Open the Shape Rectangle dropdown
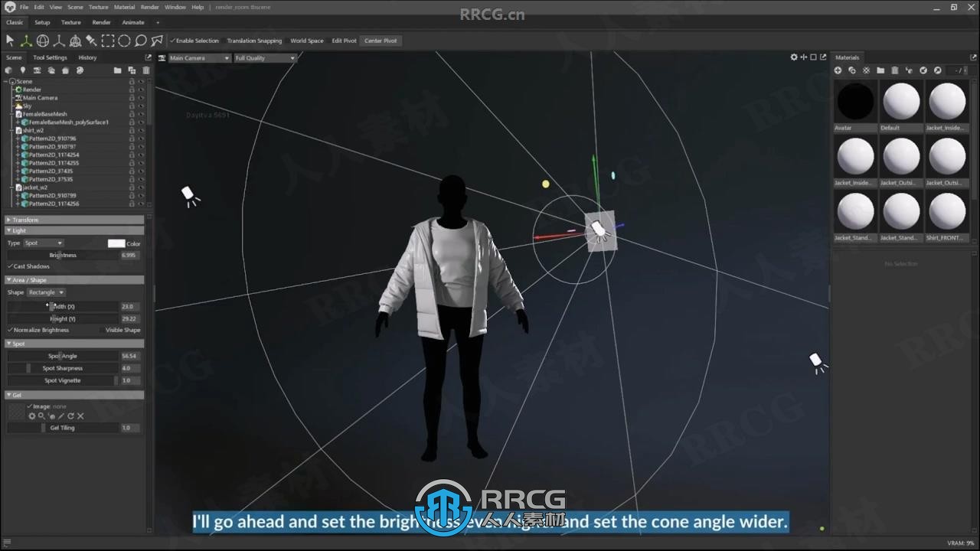Screen dimensions: 980x551 [x=46, y=292]
